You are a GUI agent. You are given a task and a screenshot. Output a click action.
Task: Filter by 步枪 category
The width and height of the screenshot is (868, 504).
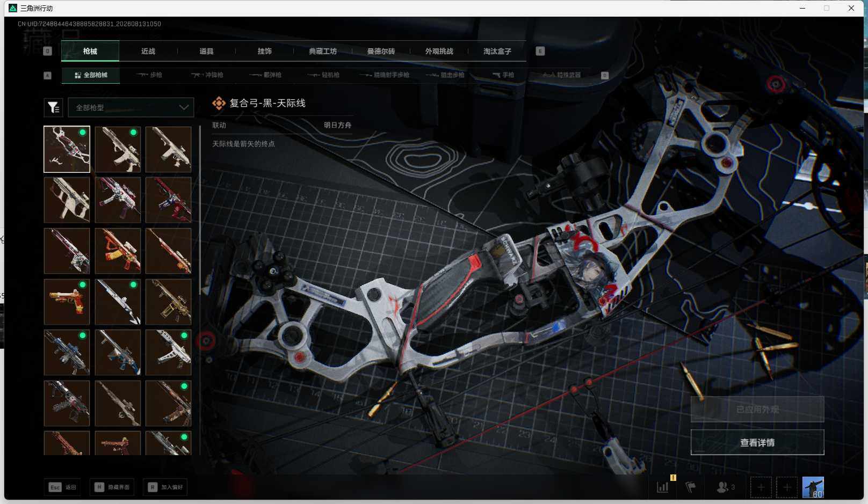[149, 75]
